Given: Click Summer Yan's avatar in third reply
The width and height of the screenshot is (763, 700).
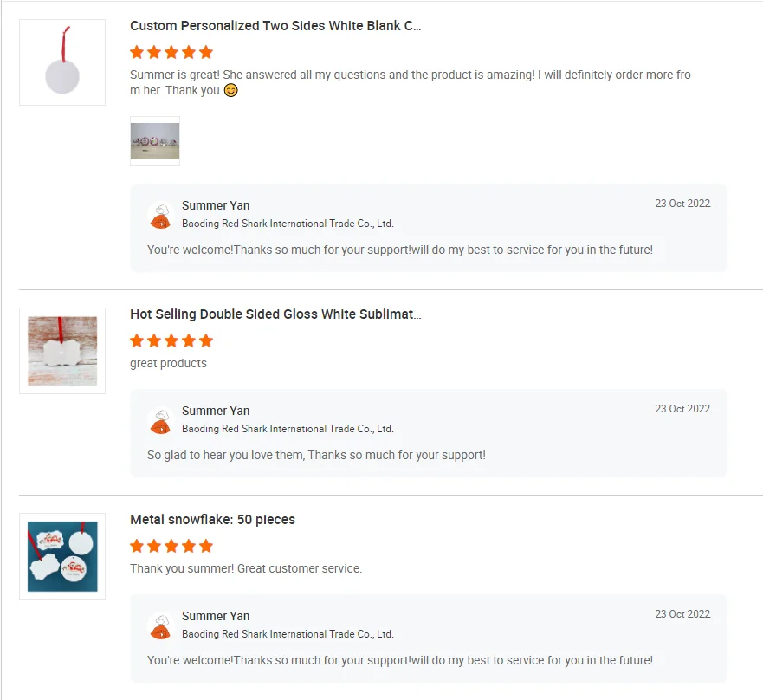Looking at the screenshot, I should tap(160, 625).
